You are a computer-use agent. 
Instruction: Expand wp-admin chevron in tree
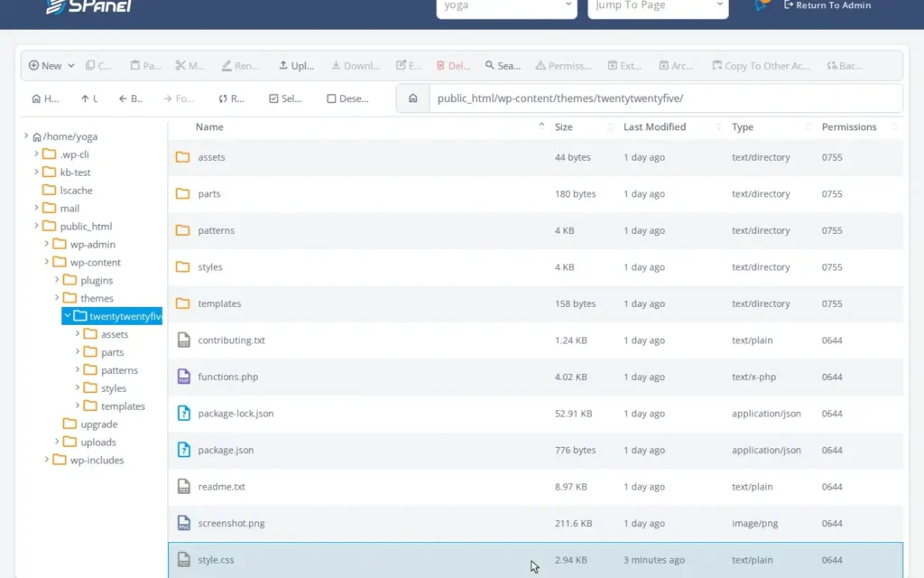47,244
